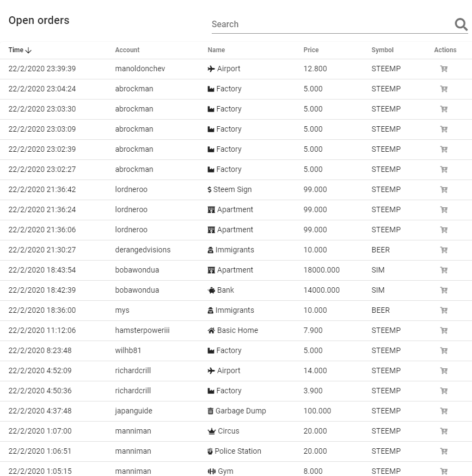The width and height of the screenshot is (472, 476).
Task: Sort table by Price header
Action: (x=311, y=50)
